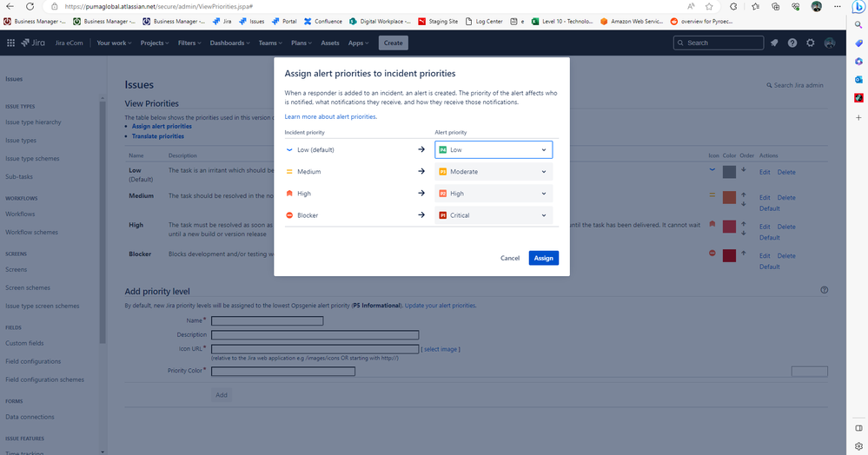Viewport: 868px width, 455px height.
Task: Click the priority Name input field
Action: [268, 320]
